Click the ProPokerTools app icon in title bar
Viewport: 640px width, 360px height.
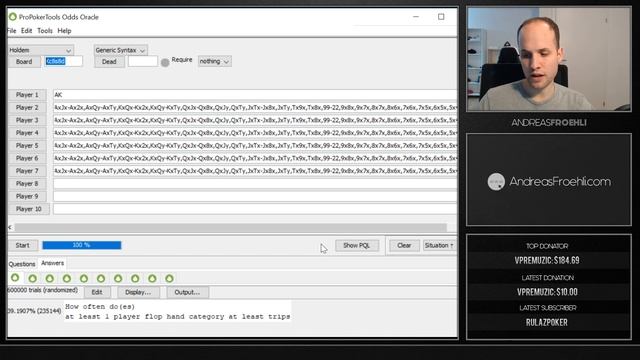(13, 17)
